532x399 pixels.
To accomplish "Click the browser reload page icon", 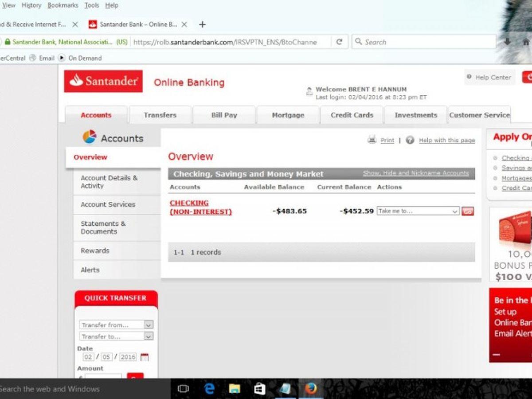I will pos(339,42).
